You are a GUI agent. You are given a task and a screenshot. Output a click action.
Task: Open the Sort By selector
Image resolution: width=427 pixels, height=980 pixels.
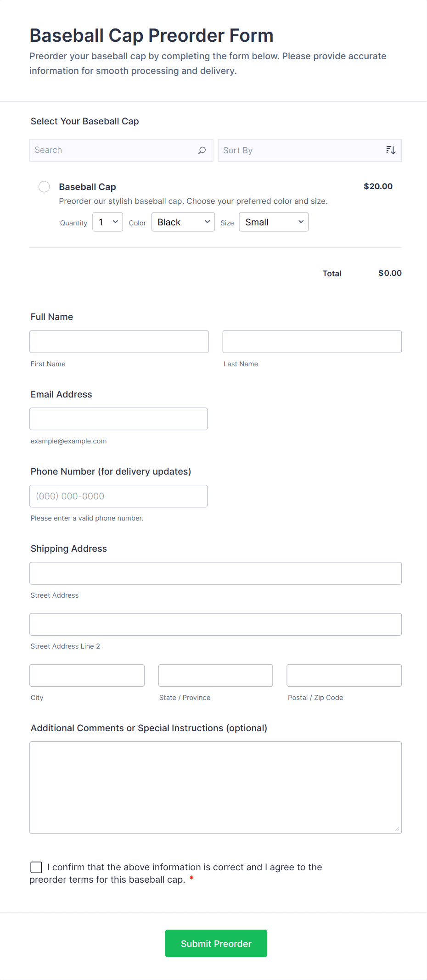(303, 150)
